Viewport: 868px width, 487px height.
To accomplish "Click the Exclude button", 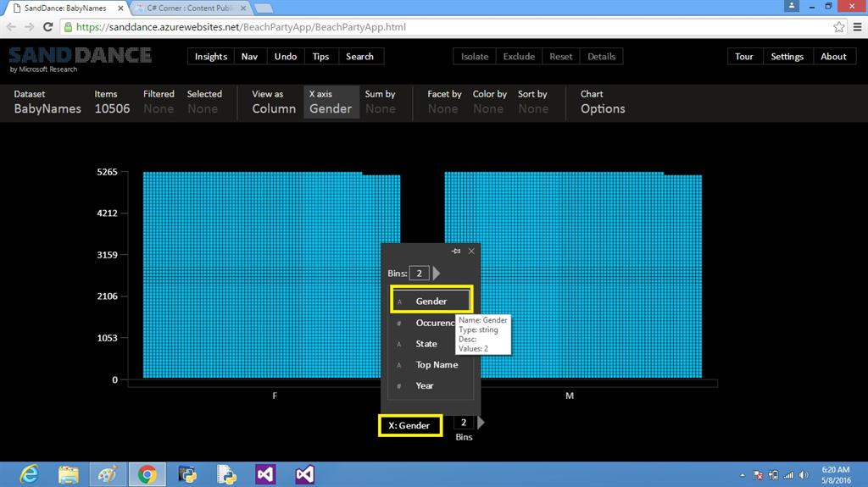I will click(x=519, y=57).
